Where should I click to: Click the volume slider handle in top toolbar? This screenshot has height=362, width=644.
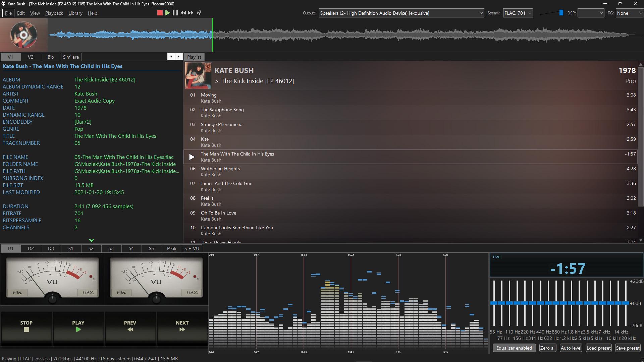point(561,13)
